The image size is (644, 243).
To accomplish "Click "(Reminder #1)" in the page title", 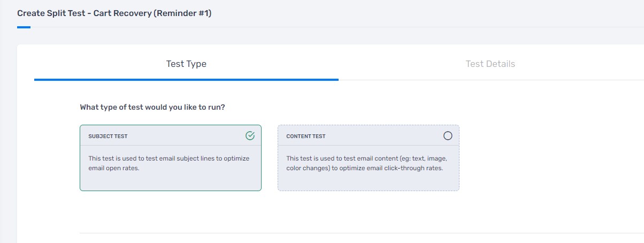I will tap(182, 13).
